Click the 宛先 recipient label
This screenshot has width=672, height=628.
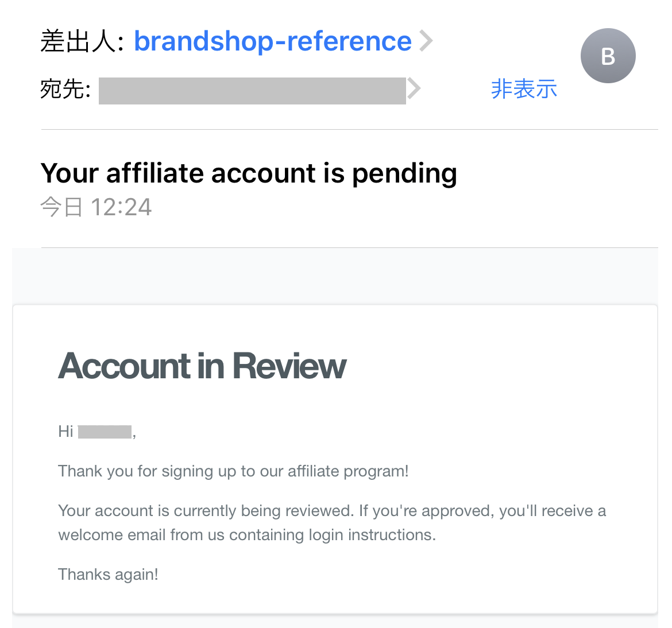coord(65,90)
